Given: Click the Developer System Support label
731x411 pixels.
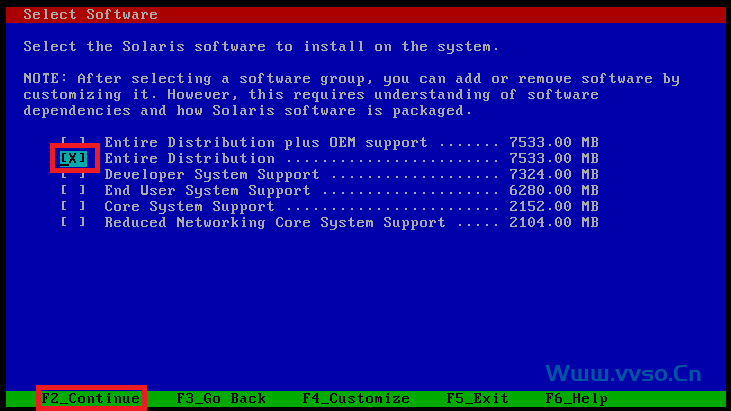Looking at the screenshot, I should coord(212,174).
